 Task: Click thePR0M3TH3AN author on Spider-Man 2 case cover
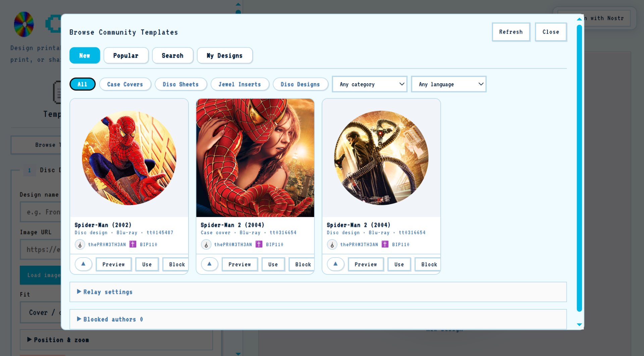coord(233,244)
